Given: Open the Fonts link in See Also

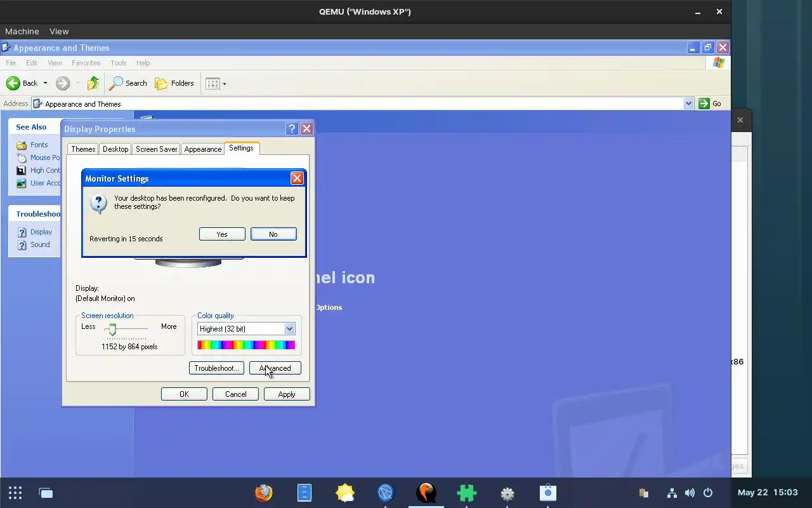Looking at the screenshot, I should (x=39, y=145).
